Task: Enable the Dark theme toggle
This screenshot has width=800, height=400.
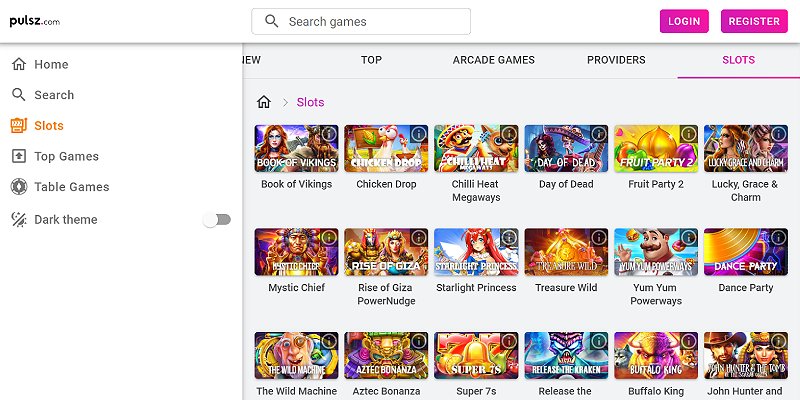Action: (216, 220)
